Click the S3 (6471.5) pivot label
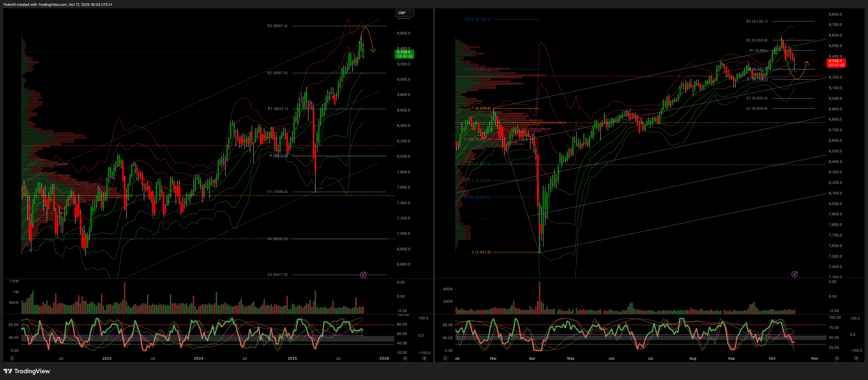Screen dimensions: 868x380 [277, 275]
